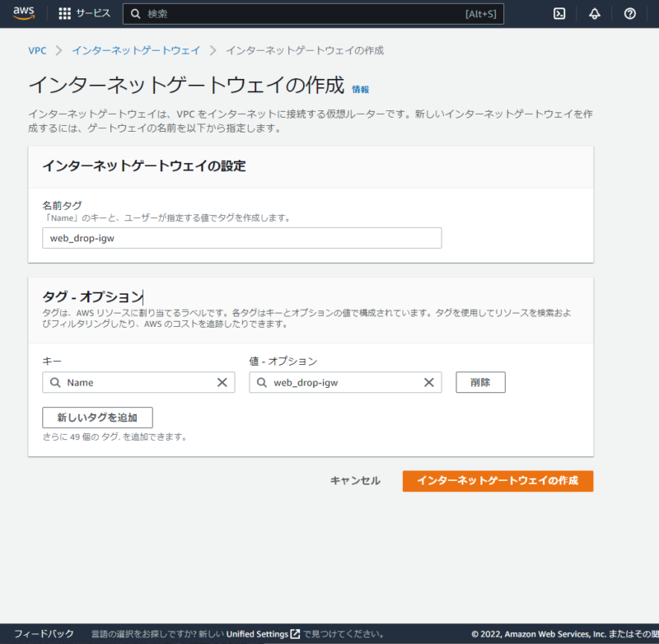
Task: Open the サービス grid menu icon
Action: pyautogui.click(x=65, y=13)
